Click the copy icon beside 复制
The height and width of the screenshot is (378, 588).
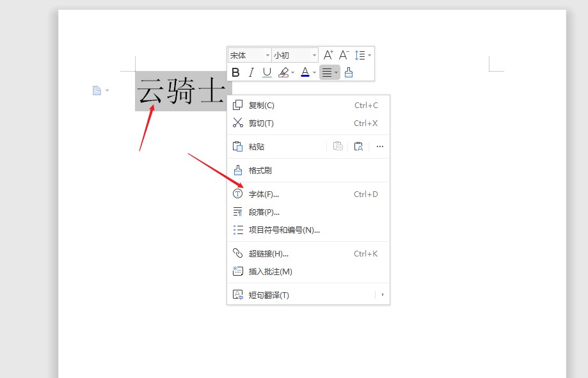pos(237,105)
